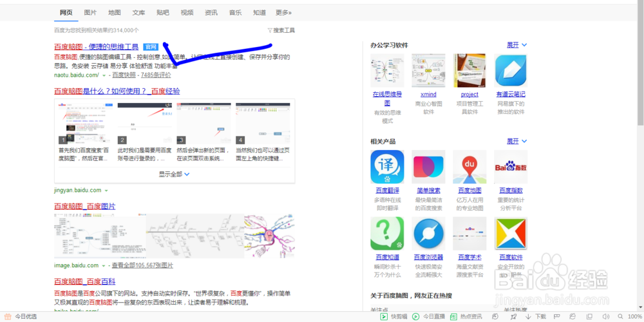Click the 百度指数 text link
The width and height of the screenshot is (644, 322).
pyautogui.click(x=511, y=190)
